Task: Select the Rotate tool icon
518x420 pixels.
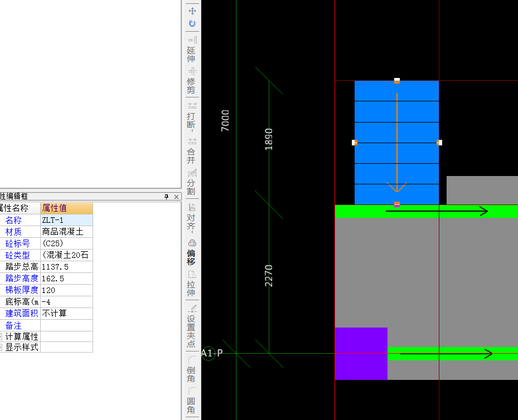Action: click(192, 23)
